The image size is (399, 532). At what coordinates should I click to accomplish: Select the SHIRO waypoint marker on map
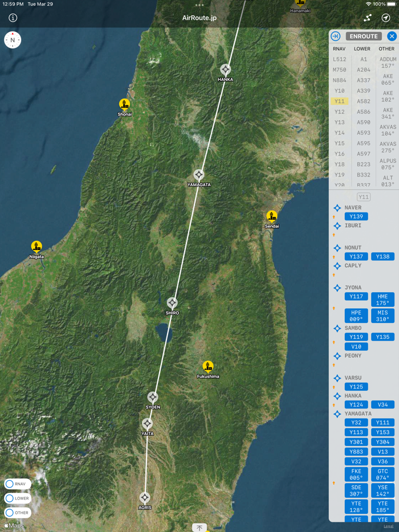(172, 302)
